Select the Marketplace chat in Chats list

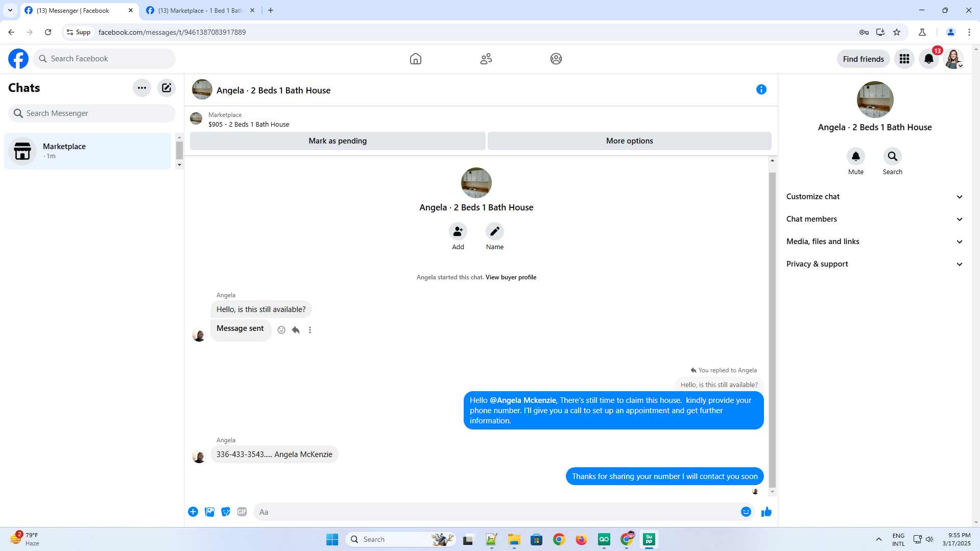[x=88, y=151]
